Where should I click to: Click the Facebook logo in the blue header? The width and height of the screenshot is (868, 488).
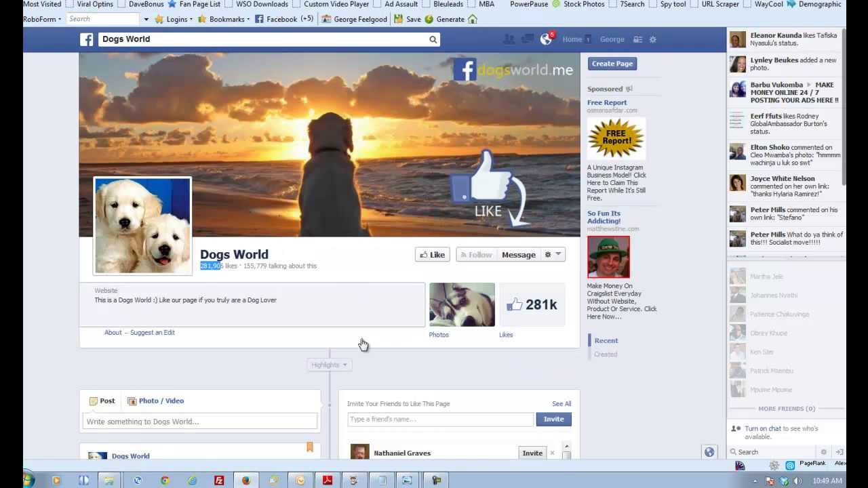[x=87, y=39]
